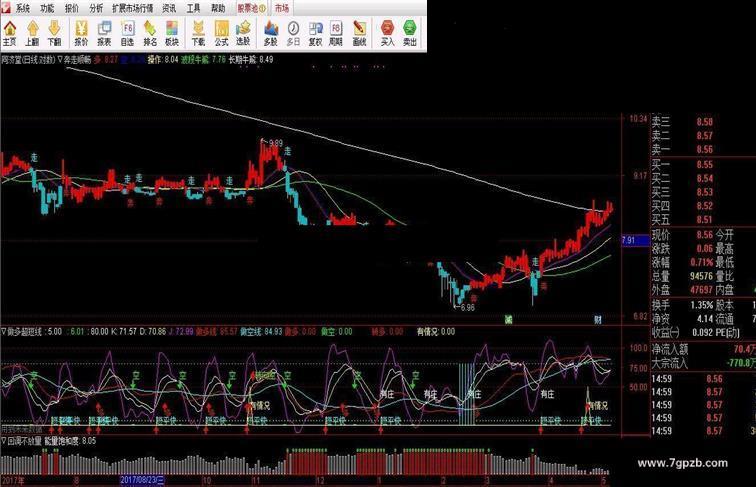The width and height of the screenshot is (756, 487).
Task: Click the 能量饱和度 8.05 label
Action: 70,441
